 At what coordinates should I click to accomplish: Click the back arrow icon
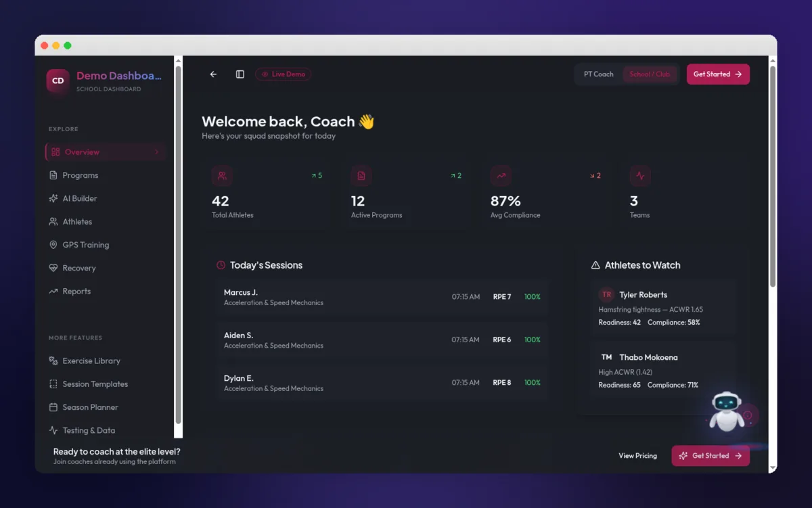click(213, 74)
